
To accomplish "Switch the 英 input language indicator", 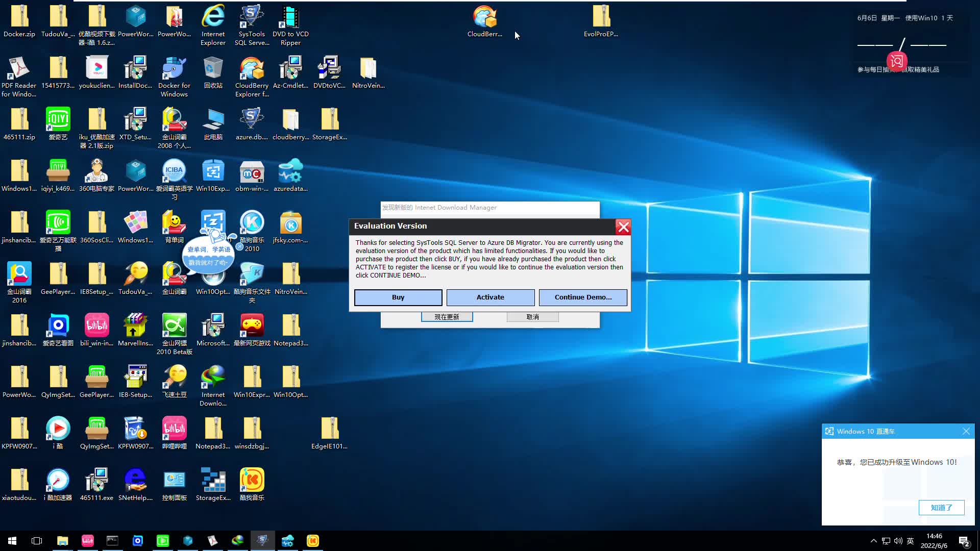I will pos(911,541).
